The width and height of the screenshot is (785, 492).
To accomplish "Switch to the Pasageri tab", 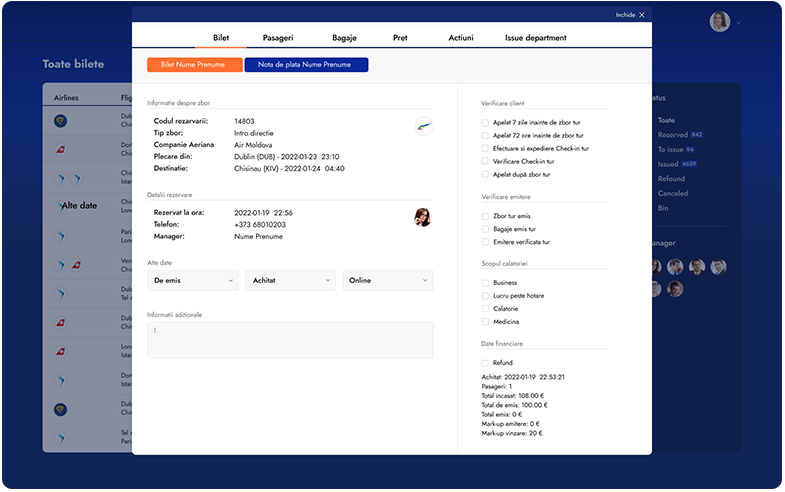I will click(x=278, y=38).
